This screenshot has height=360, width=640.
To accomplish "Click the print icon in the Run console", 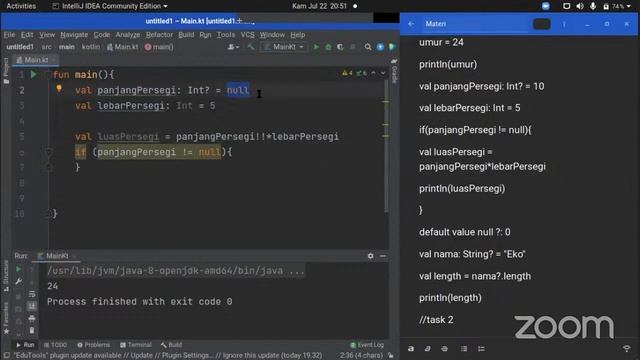I will (x=32, y=318).
